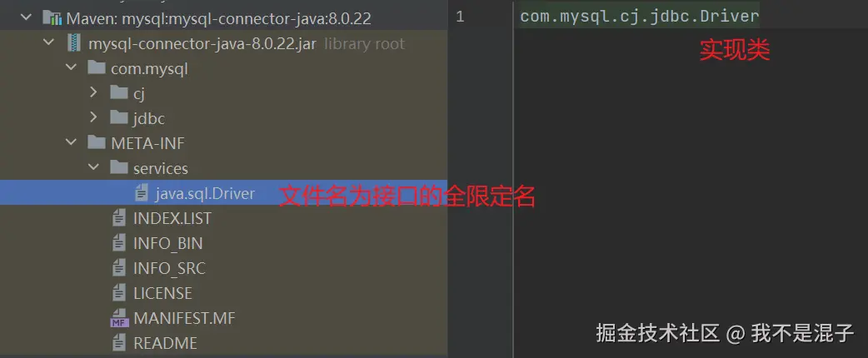Screen dimensions: 868x358
Task: Click the Maven library icon for mysql-connector-java
Action: [x=52, y=19]
